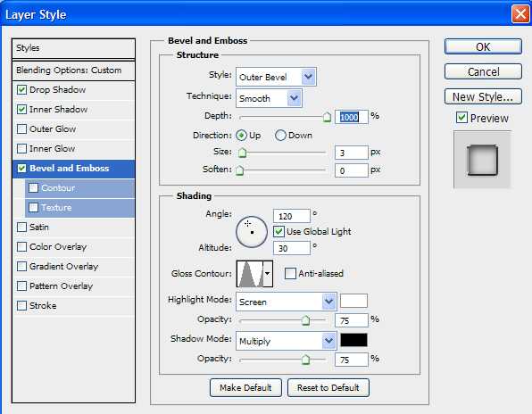Open the Shadow Mode Multiply dropdown
Screen dimensions: 532x414
[x=287, y=341]
